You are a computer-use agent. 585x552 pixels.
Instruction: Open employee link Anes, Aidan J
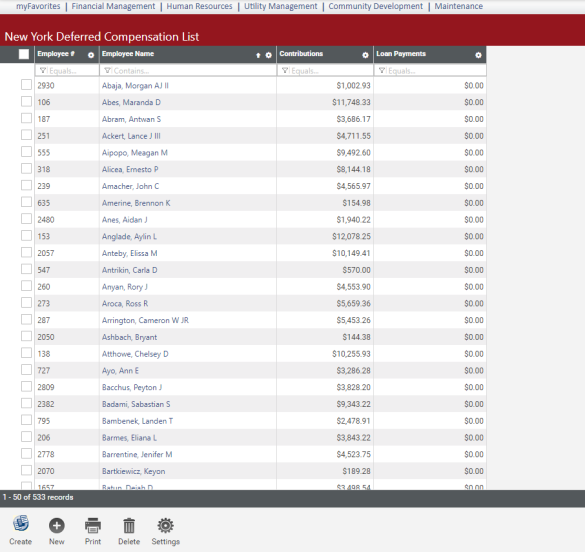coord(125,220)
